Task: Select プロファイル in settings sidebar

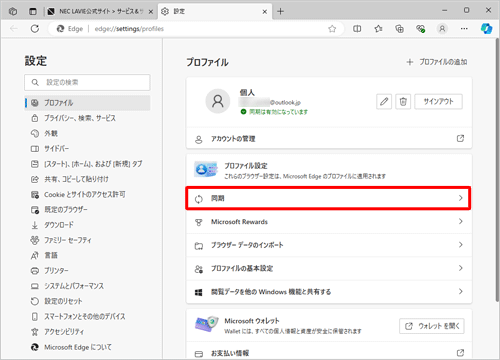Action: (87, 103)
